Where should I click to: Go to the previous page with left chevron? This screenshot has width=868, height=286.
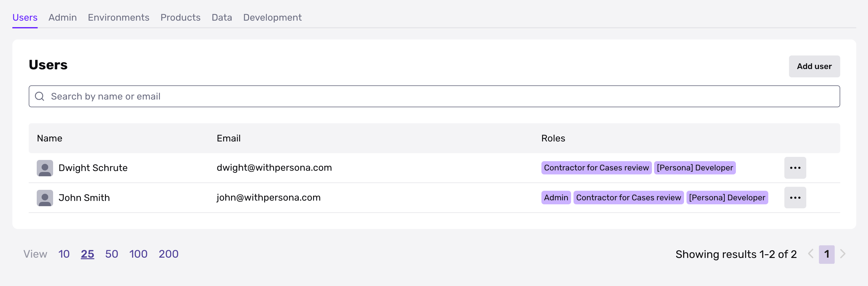tap(811, 254)
